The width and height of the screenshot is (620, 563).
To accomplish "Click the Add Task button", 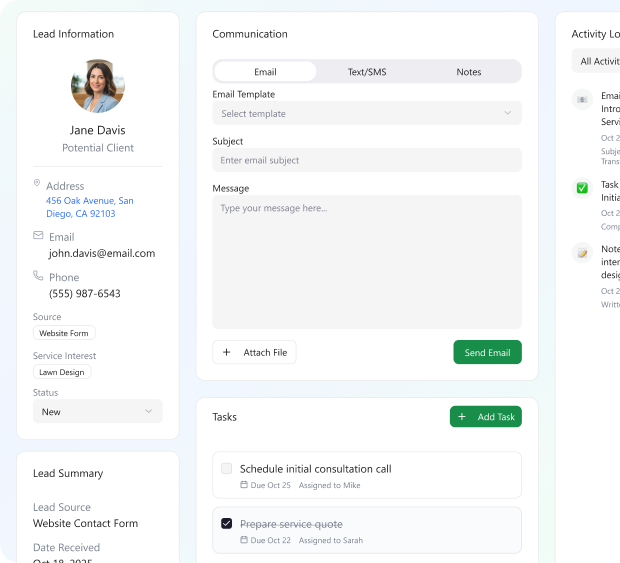I will 486,417.
